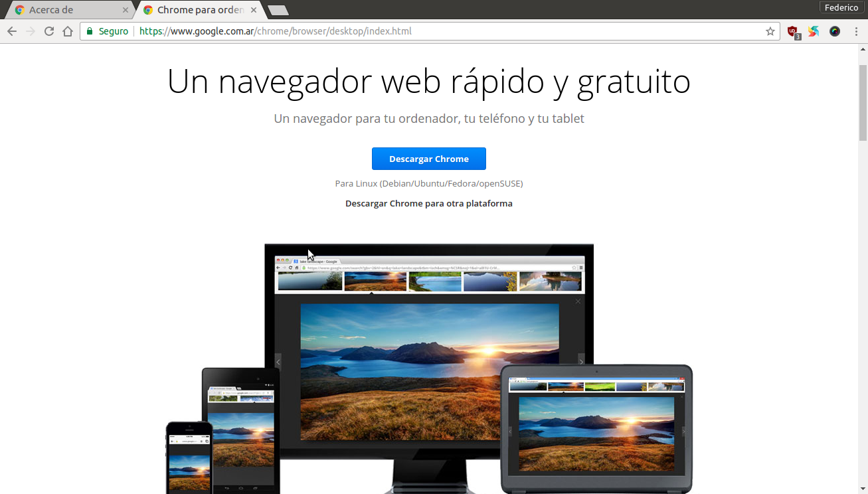Close the Chrome para ordenador tab
Image resolution: width=868 pixels, height=494 pixels.
pyautogui.click(x=254, y=10)
